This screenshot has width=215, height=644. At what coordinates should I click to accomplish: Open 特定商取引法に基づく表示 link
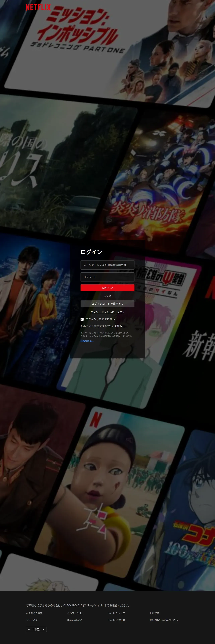pyautogui.click(x=164, y=620)
